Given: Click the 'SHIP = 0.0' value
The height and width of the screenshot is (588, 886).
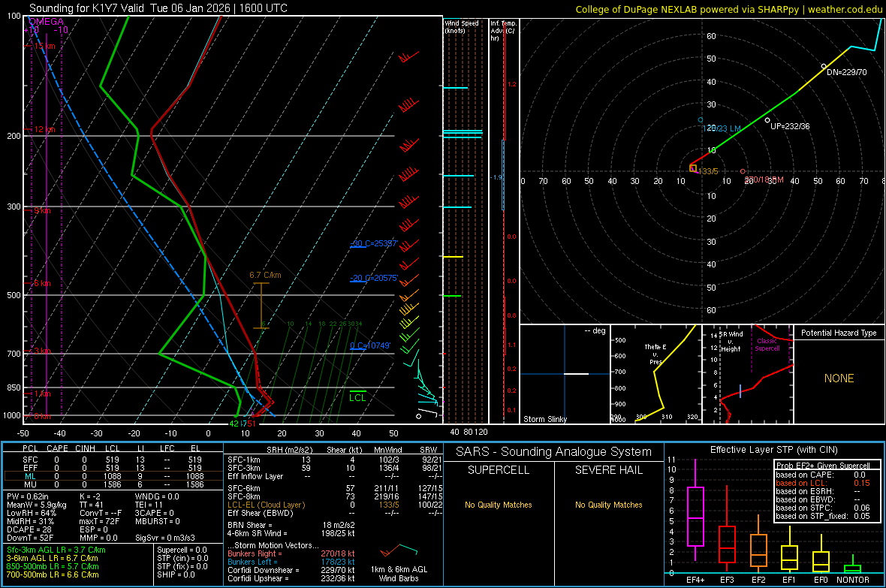Looking at the screenshot, I should pos(176,574).
